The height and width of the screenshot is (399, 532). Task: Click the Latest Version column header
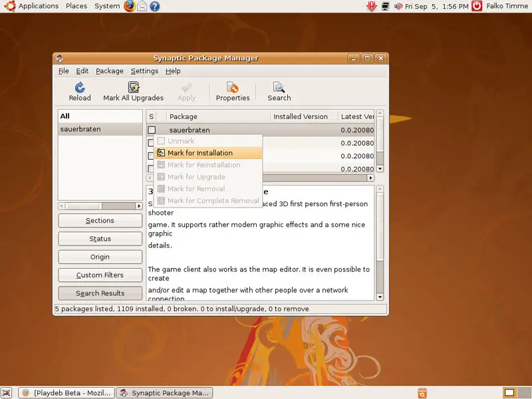pos(356,117)
